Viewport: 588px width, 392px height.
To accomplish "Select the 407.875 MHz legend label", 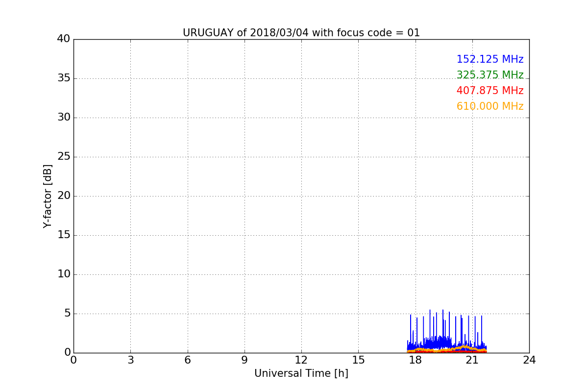I will (x=490, y=91).
